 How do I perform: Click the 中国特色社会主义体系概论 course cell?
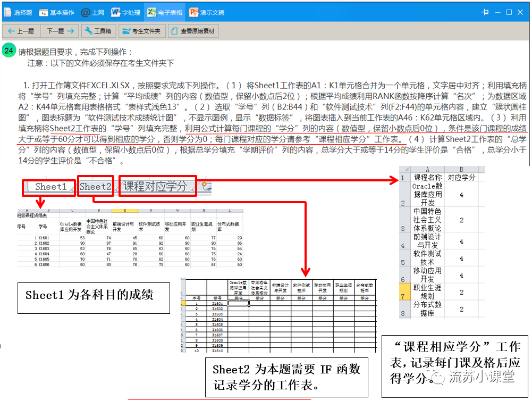427,220
